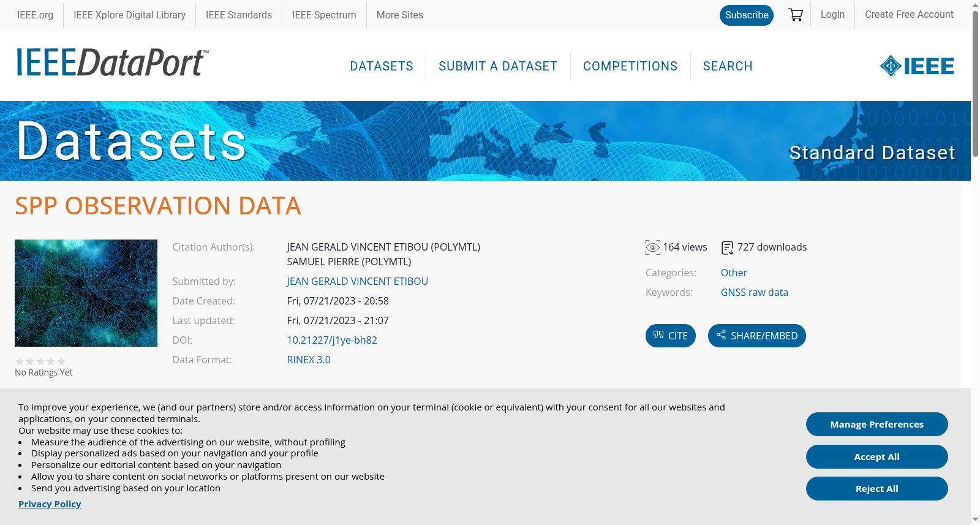Click the CITE button
The image size is (980, 525).
pyautogui.click(x=671, y=336)
